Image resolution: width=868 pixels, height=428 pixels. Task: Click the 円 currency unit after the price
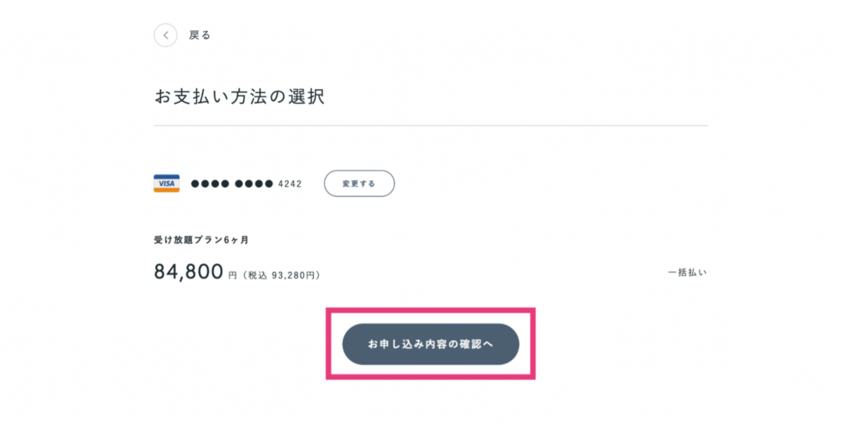click(x=233, y=275)
